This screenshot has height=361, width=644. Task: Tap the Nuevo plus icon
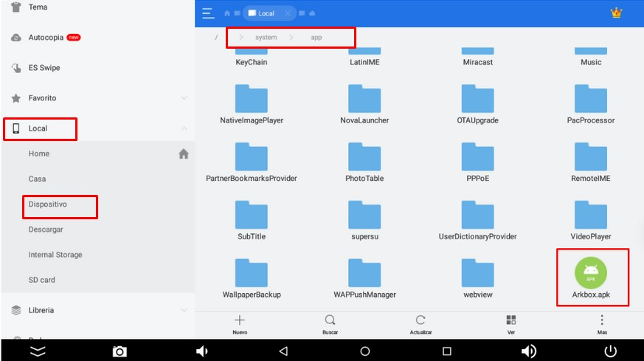point(239,320)
